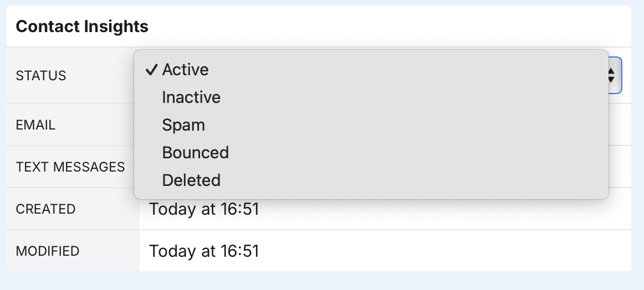644x290 pixels.
Task: Select the Active status option
Action: point(185,70)
